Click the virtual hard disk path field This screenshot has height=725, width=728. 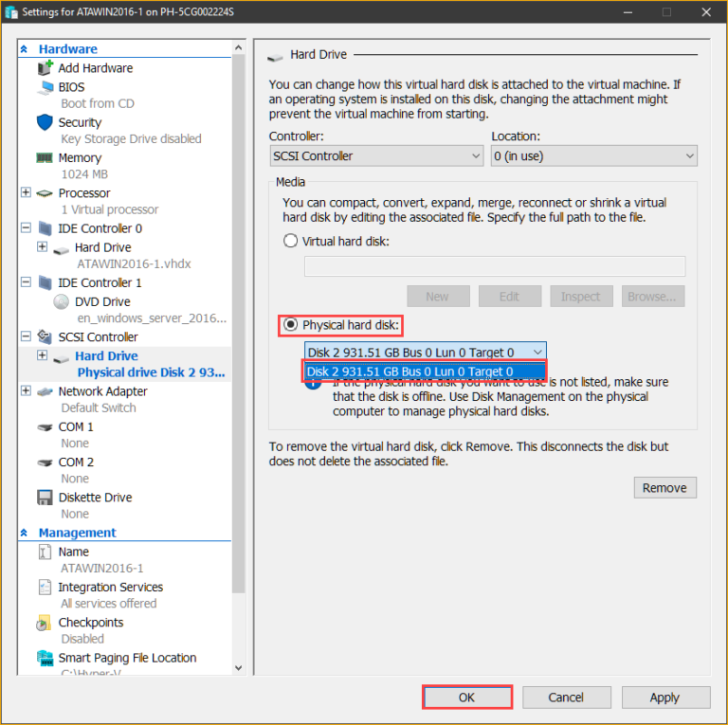pyautogui.click(x=494, y=266)
